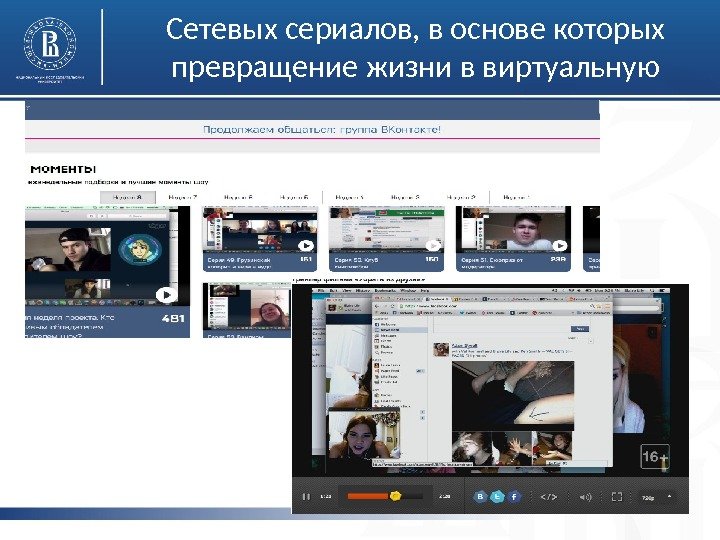Open the Серия 52 thumbnail with laughing girl
720x540 pixels.
[247, 307]
